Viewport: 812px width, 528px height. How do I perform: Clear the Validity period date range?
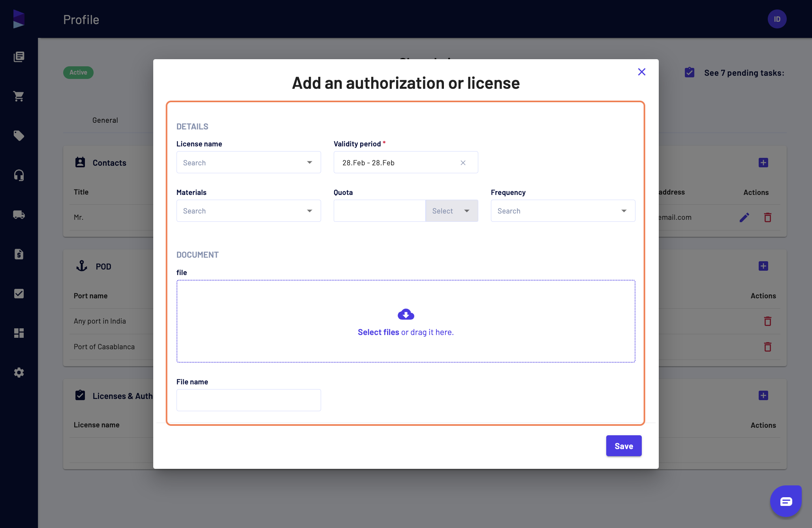tap(463, 163)
